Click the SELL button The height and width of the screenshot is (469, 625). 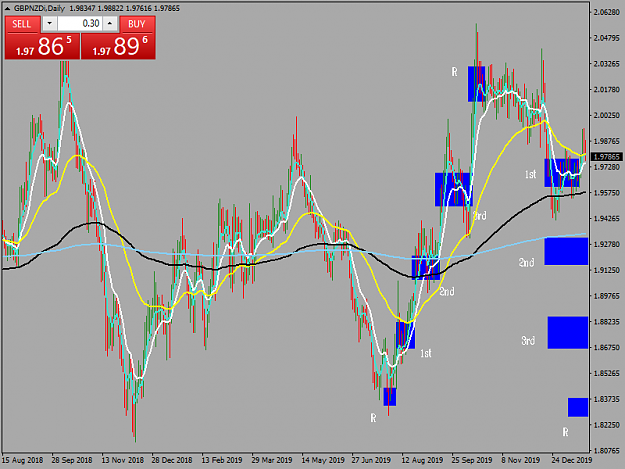pyautogui.click(x=22, y=24)
